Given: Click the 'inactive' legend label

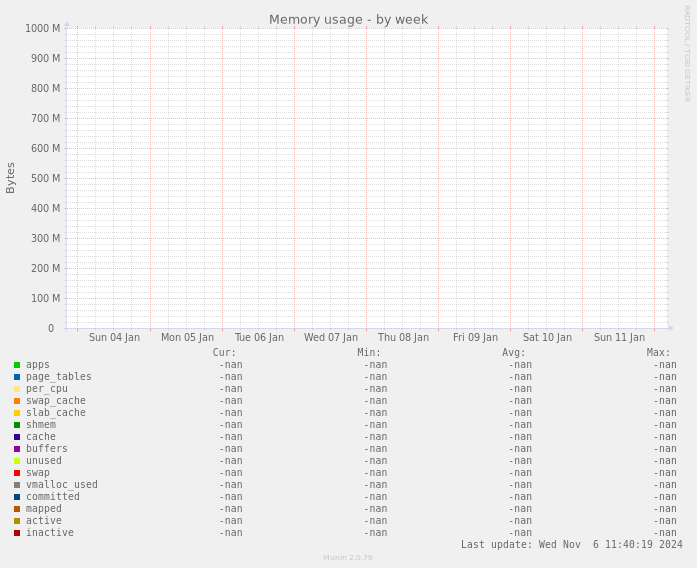Looking at the screenshot, I should [50, 533].
